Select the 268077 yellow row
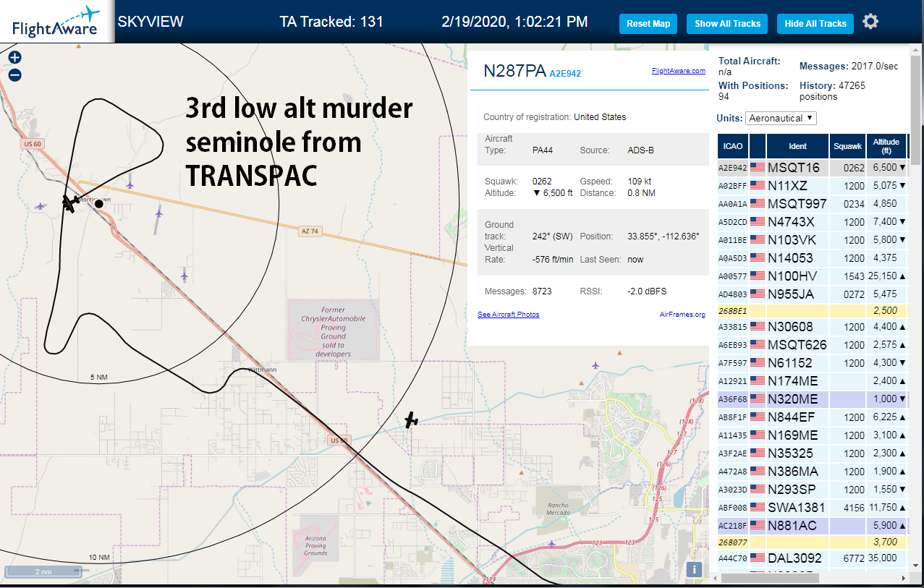The image size is (924, 588). point(812,542)
